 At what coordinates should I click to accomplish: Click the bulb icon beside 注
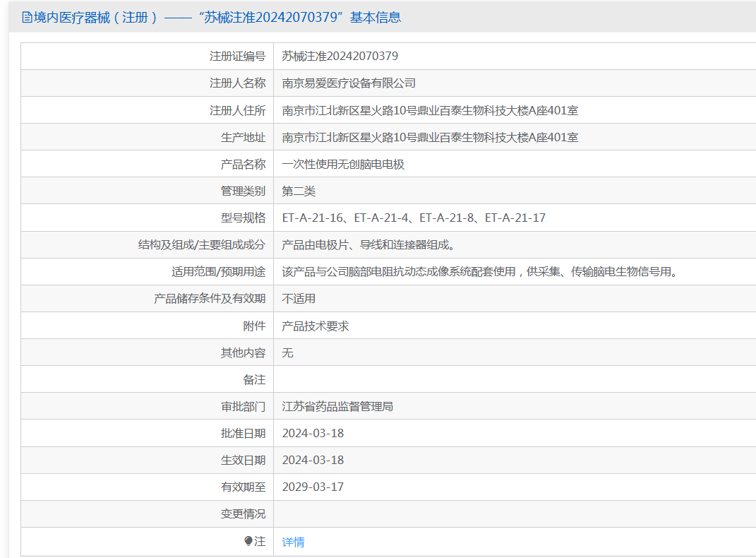coord(248,541)
